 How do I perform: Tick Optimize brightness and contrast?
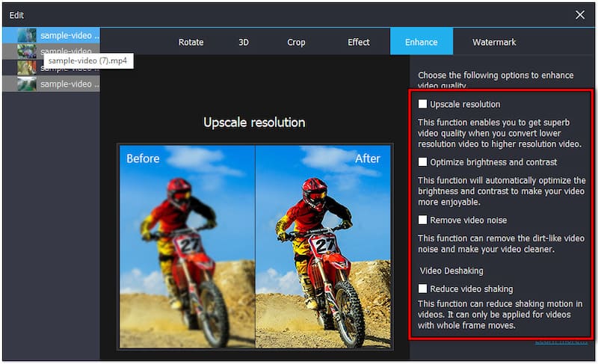[x=423, y=162]
